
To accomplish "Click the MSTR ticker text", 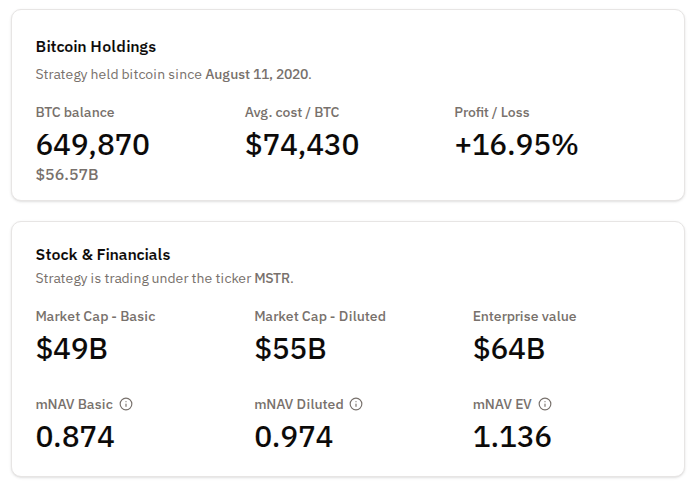I will [272, 278].
